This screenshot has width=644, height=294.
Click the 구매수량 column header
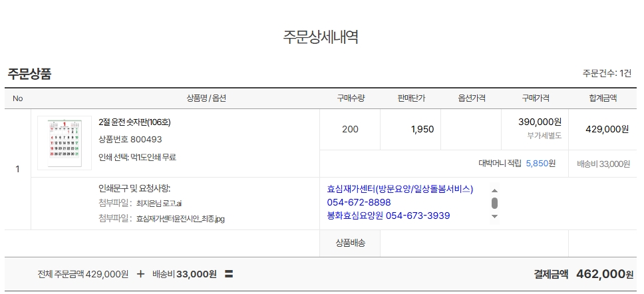click(x=350, y=98)
